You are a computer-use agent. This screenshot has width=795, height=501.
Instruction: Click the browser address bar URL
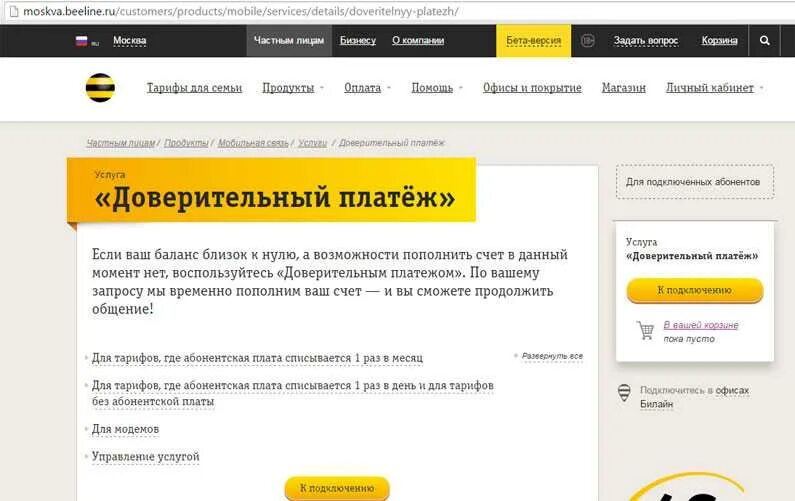[x=240, y=11]
